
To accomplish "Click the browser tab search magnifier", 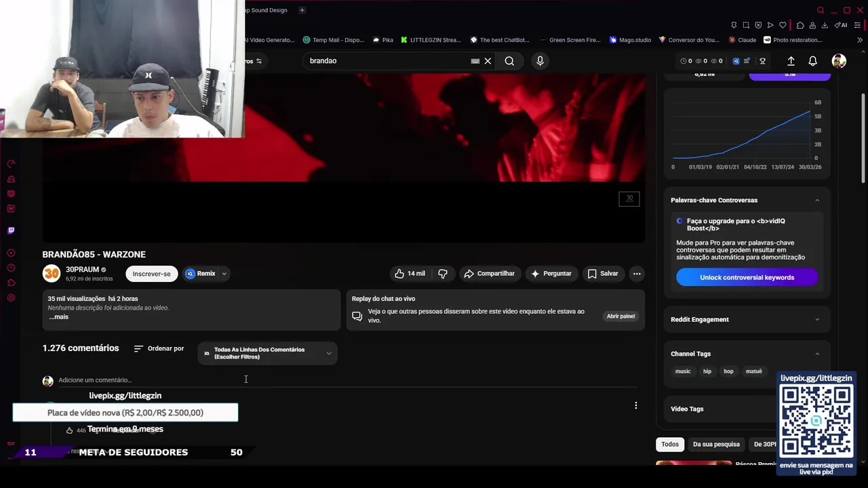I will tap(821, 10).
